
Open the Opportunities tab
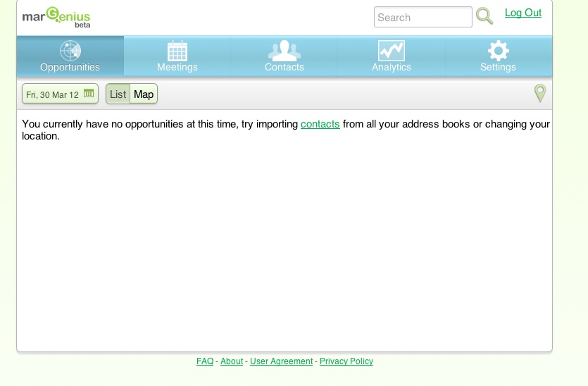coord(70,56)
